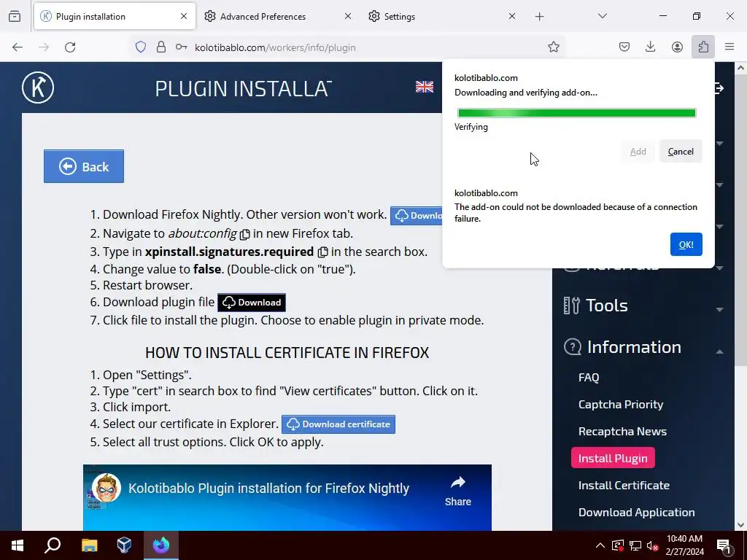Screen dimensions: 747x560
Task: Bookmark this page with the star icon
Action: pos(553,47)
